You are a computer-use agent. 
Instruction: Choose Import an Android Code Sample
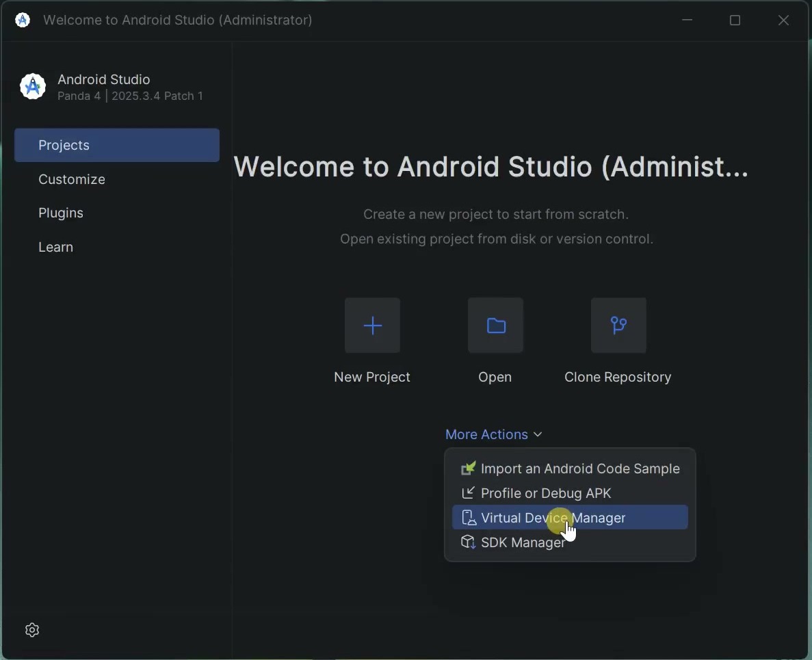point(570,468)
